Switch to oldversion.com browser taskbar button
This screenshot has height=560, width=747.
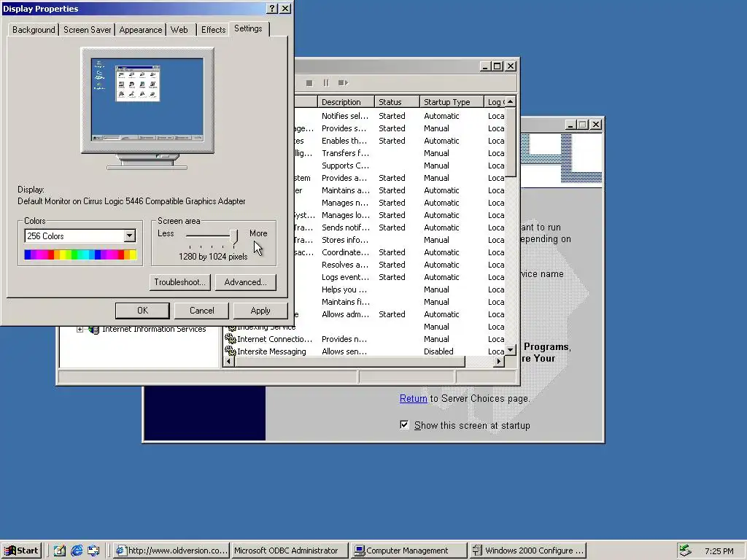[171, 551]
